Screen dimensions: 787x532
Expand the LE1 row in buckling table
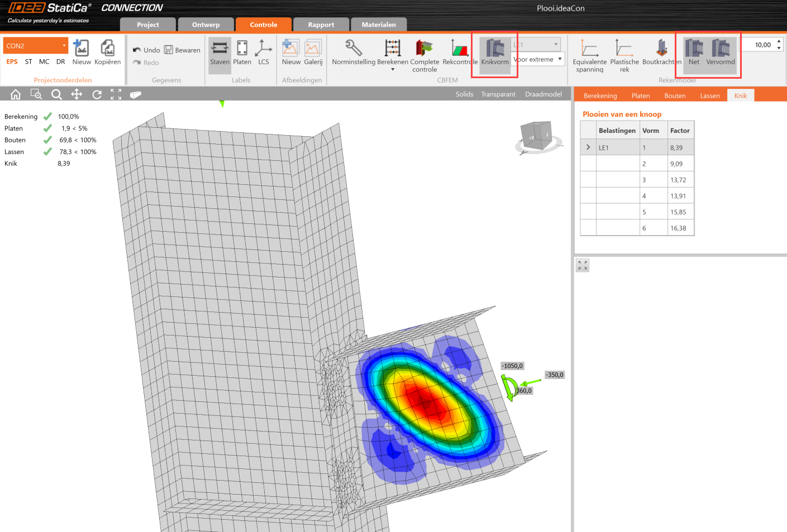tap(588, 147)
